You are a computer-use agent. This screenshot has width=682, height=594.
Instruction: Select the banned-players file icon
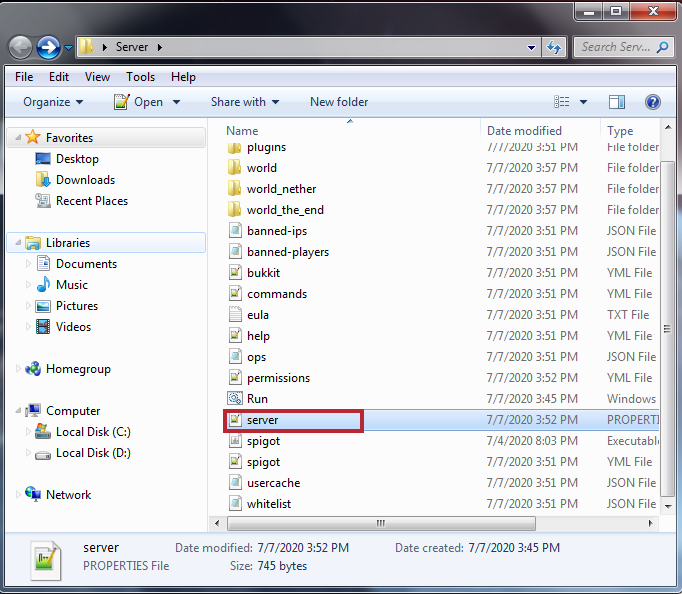235,251
